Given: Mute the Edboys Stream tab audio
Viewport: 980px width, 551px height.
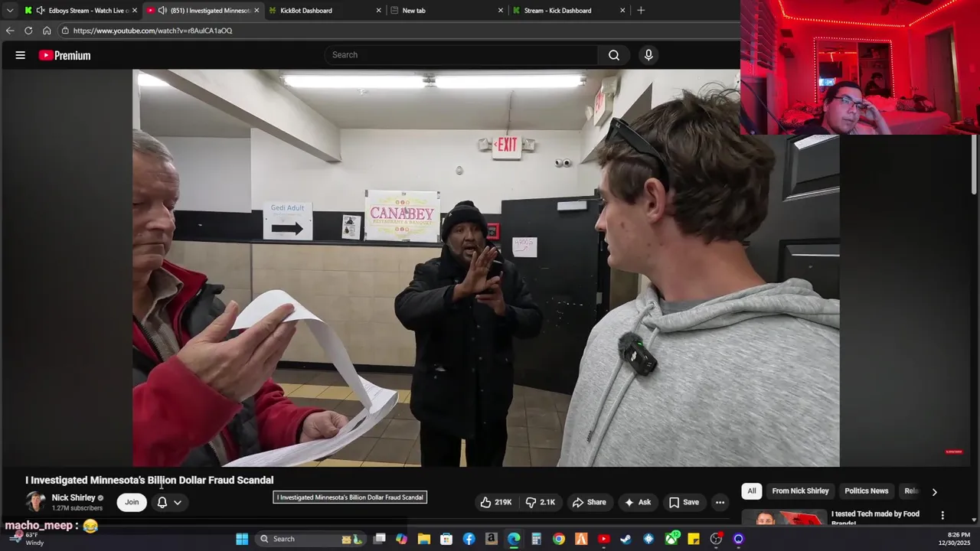Looking at the screenshot, I should click(x=41, y=11).
